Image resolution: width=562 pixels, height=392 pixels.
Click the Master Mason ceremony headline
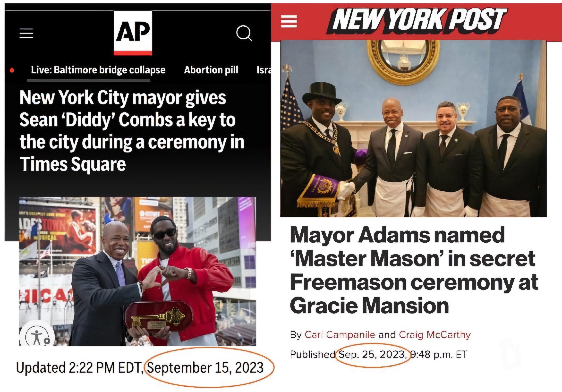coord(414,270)
